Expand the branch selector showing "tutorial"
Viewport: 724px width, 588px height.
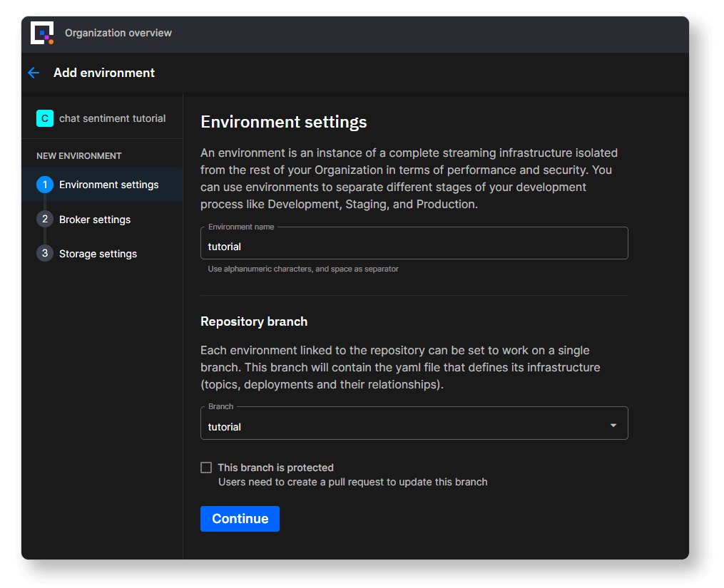414,424
